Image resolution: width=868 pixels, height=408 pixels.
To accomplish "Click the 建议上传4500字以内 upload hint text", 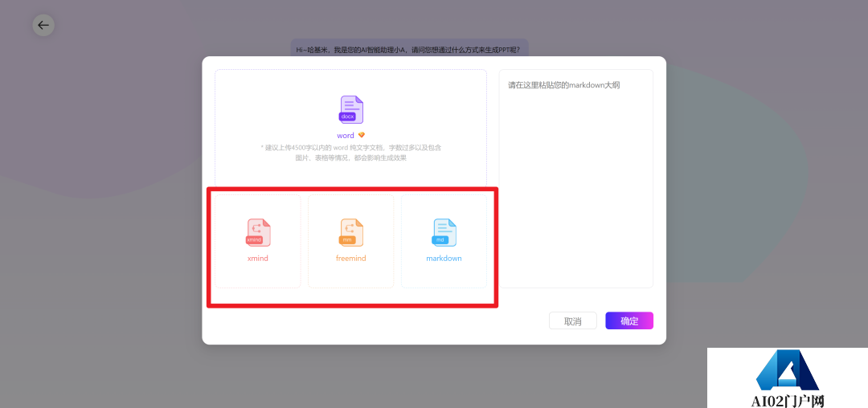I will (351, 153).
